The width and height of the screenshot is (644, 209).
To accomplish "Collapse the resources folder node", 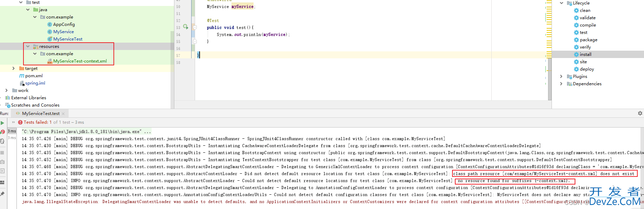I will pyautogui.click(x=28, y=46).
